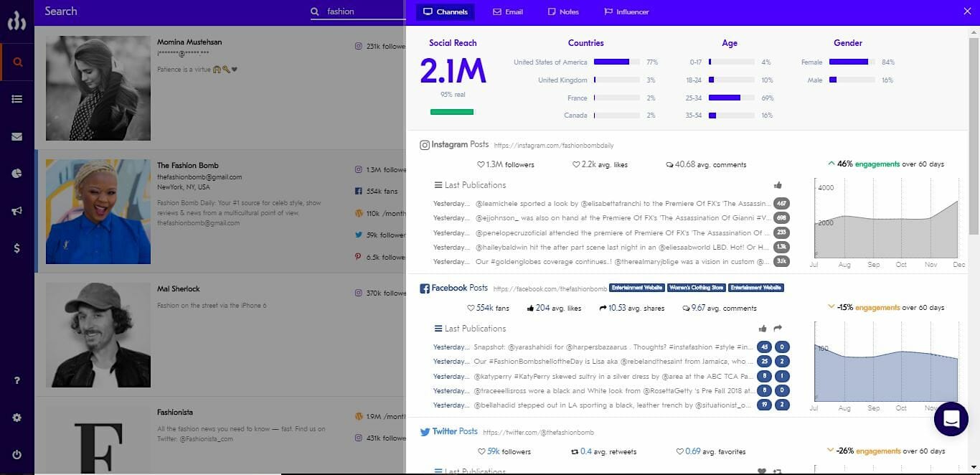
Task: Expand Facebook Last Publications list
Action: (471, 329)
